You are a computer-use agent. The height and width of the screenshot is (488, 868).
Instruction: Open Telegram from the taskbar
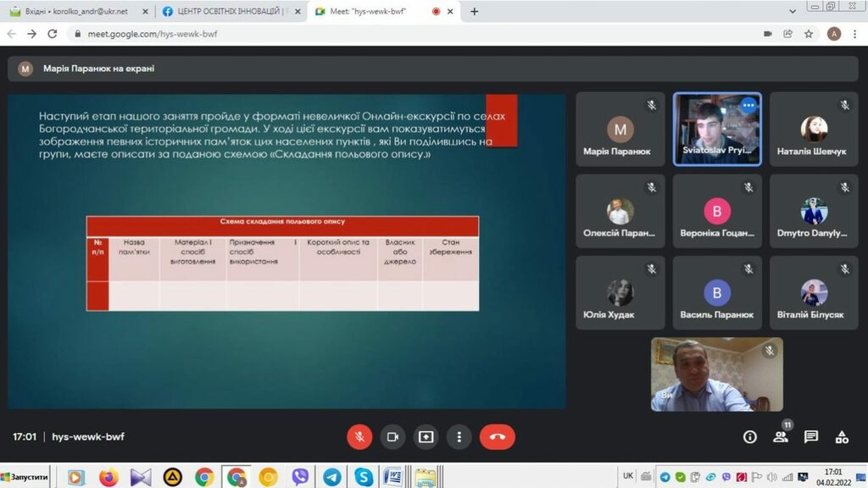[331, 478]
